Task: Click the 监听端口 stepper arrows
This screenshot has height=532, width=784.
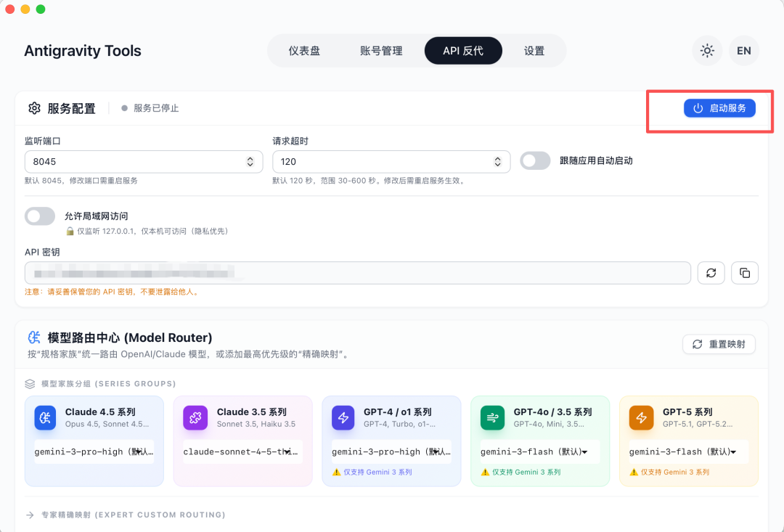Action: 250,162
